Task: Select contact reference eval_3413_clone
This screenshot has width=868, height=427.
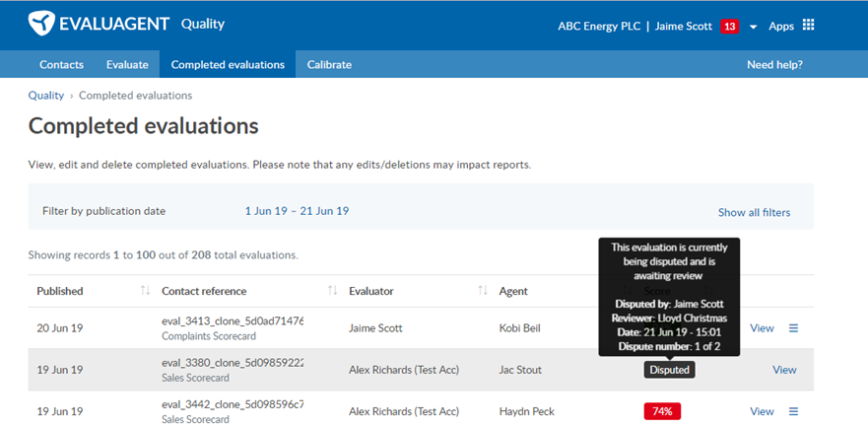Action: (233, 321)
